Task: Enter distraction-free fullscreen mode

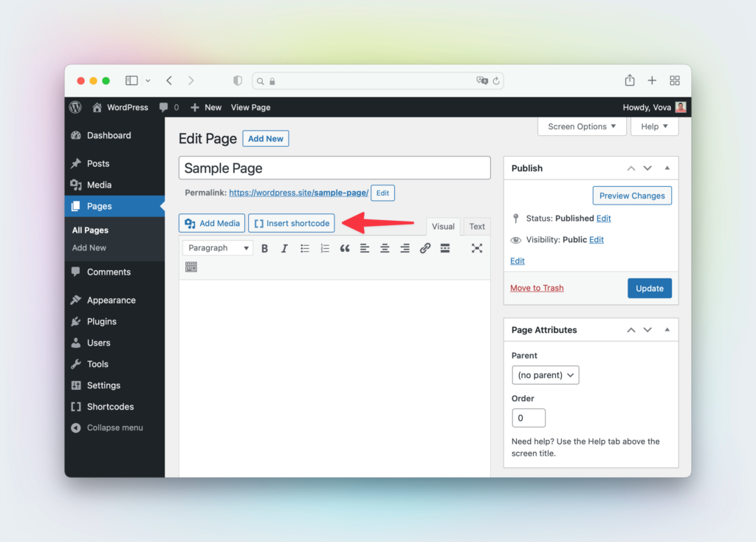Action: pos(477,248)
